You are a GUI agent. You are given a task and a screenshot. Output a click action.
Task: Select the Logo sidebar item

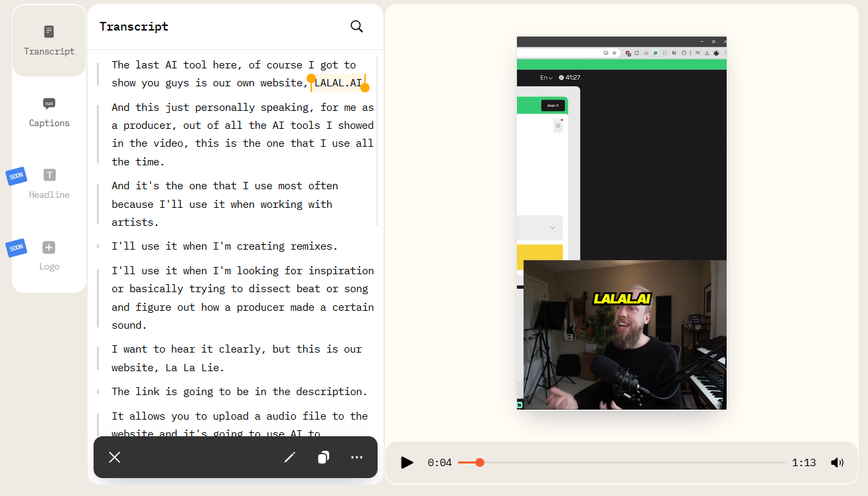(x=49, y=256)
